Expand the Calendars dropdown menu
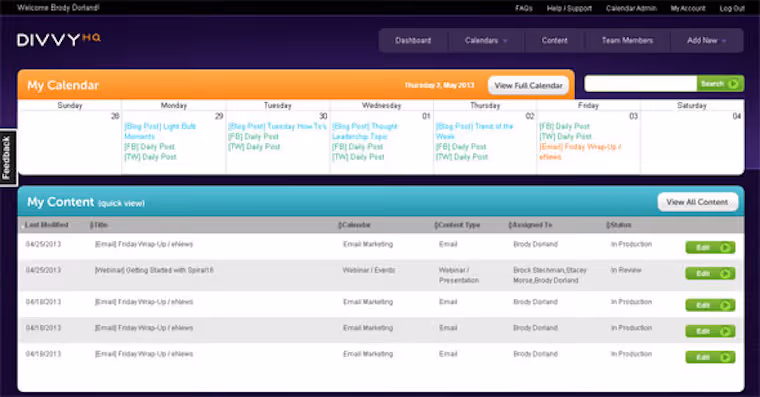The width and height of the screenshot is (760, 397). point(486,40)
